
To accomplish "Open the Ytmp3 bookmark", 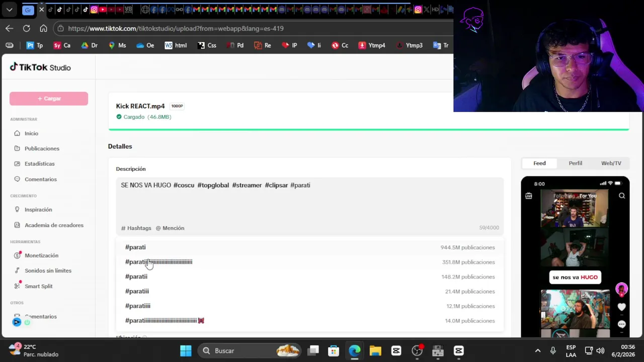I will [410, 45].
